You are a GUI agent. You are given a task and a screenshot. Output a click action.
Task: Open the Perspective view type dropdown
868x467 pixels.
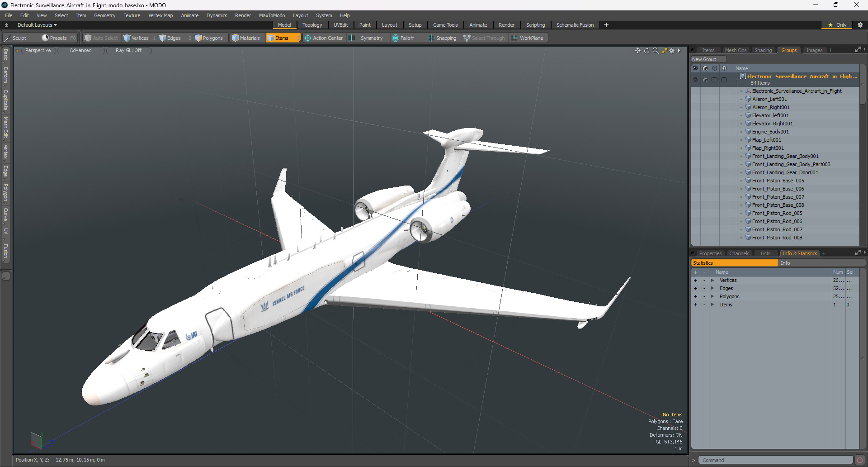[x=38, y=51]
